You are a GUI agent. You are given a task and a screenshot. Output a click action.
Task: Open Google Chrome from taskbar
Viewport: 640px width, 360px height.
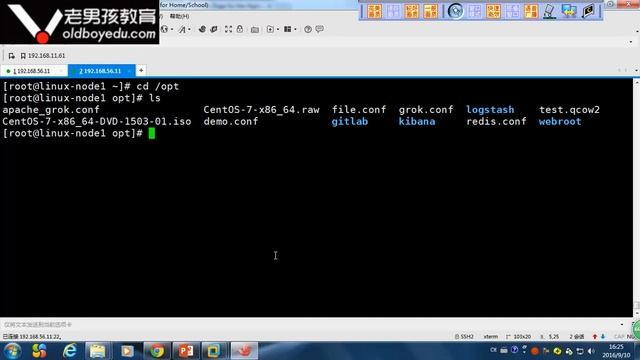click(157, 351)
